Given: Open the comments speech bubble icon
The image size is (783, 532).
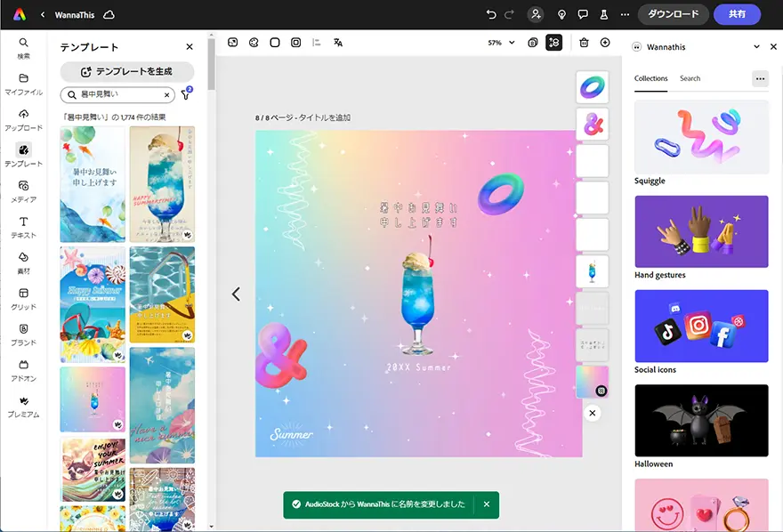Looking at the screenshot, I should [583, 14].
